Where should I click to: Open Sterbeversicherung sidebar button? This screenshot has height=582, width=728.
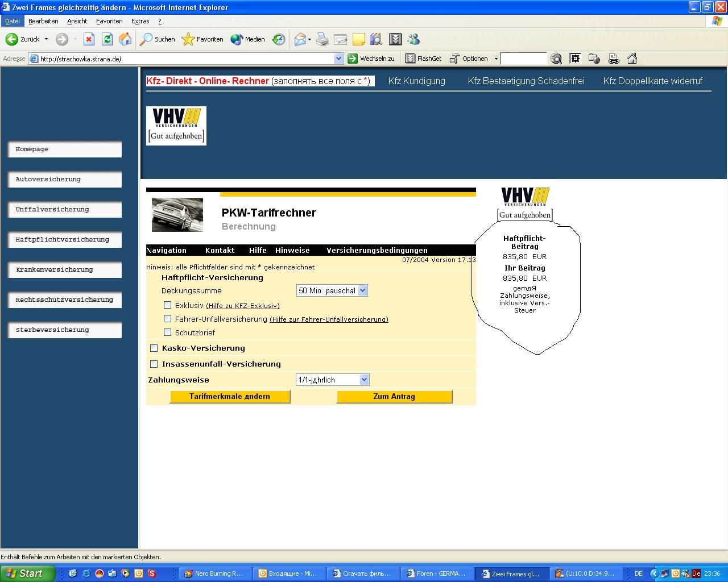[x=65, y=330]
